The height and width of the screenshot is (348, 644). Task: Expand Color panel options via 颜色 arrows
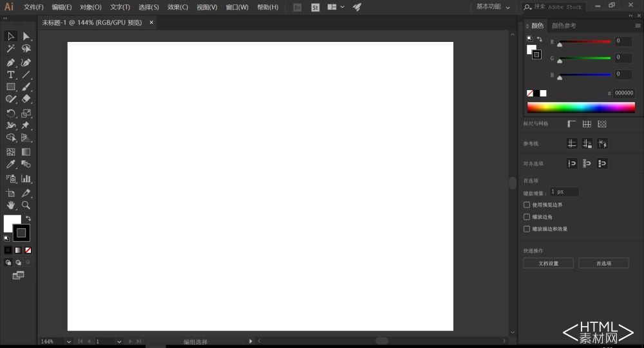point(527,26)
